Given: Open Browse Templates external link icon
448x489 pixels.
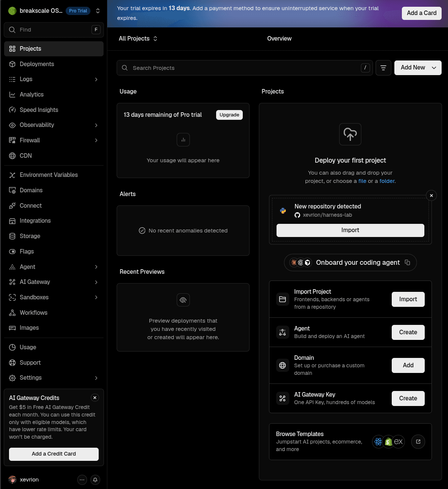Looking at the screenshot, I should pyautogui.click(x=418, y=442).
